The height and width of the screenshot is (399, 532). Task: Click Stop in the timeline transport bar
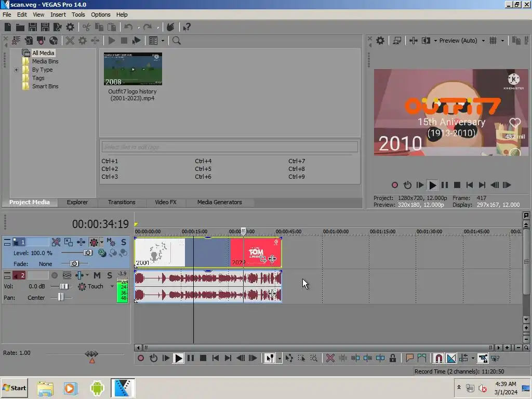point(203,358)
